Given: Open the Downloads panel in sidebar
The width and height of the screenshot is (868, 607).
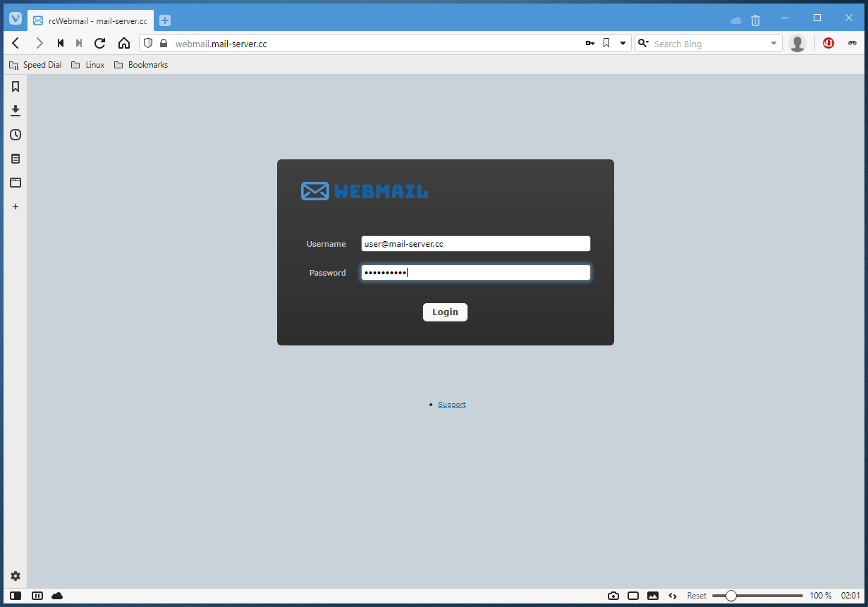Looking at the screenshot, I should click(x=16, y=111).
